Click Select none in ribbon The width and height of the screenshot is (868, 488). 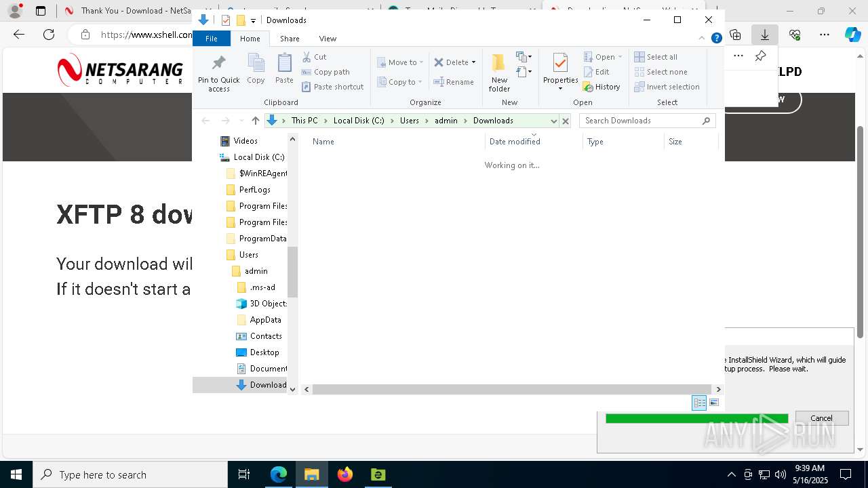coord(660,72)
